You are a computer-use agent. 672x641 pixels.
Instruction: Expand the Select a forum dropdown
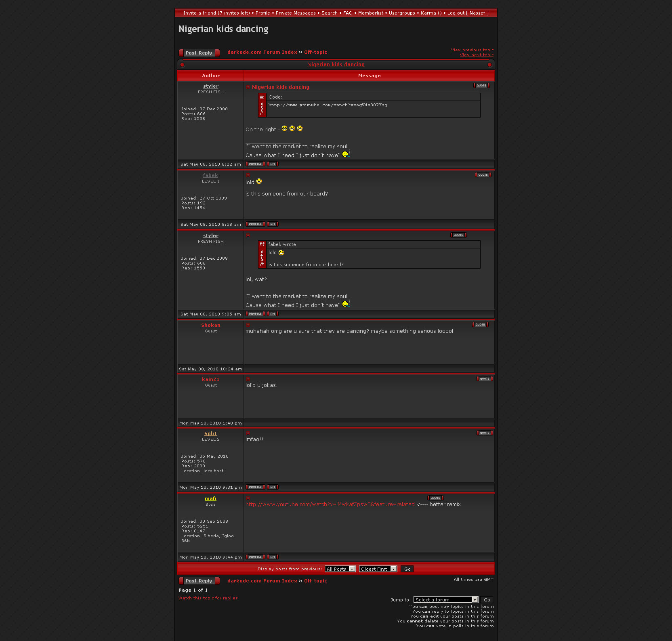click(x=445, y=600)
